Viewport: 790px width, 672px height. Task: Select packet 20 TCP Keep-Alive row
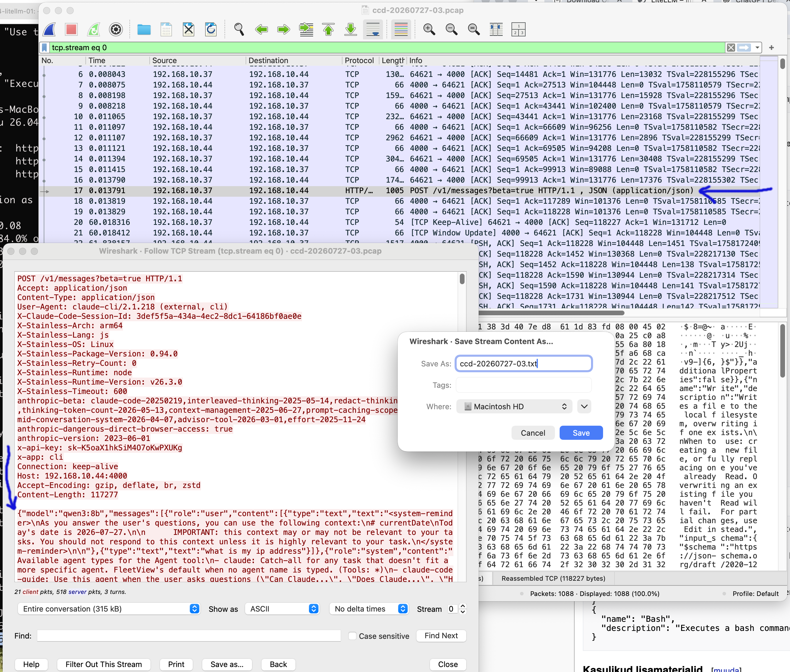[400, 222]
